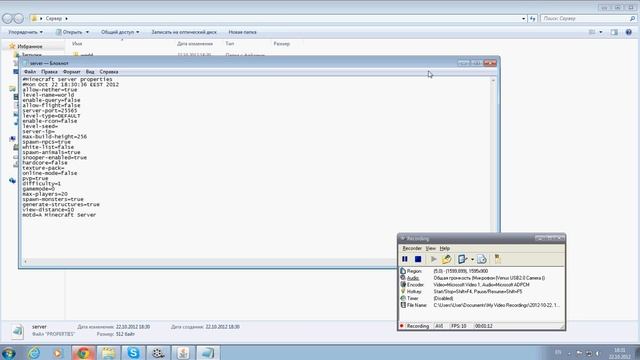Open dropdown arrow beside region selection icon
Viewport: 640px width, 360px height.
[x=472, y=260]
